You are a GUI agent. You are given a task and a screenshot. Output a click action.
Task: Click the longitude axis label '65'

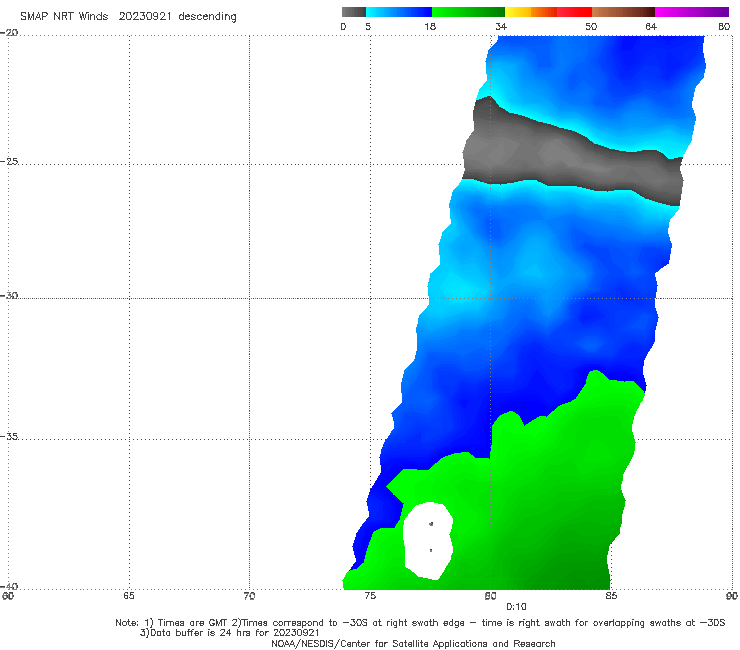pyautogui.click(x=129, y=596)
